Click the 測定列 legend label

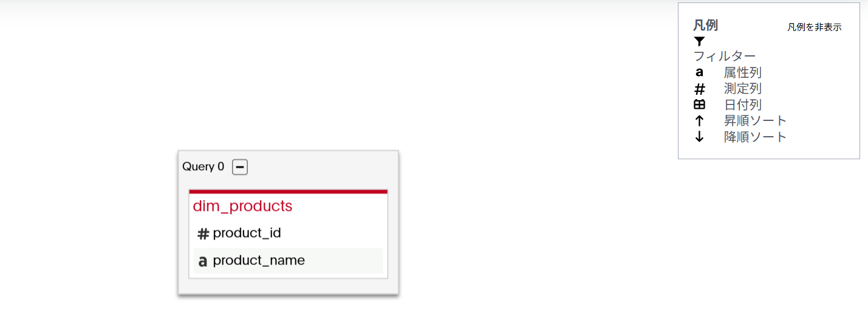pos(742,89)
